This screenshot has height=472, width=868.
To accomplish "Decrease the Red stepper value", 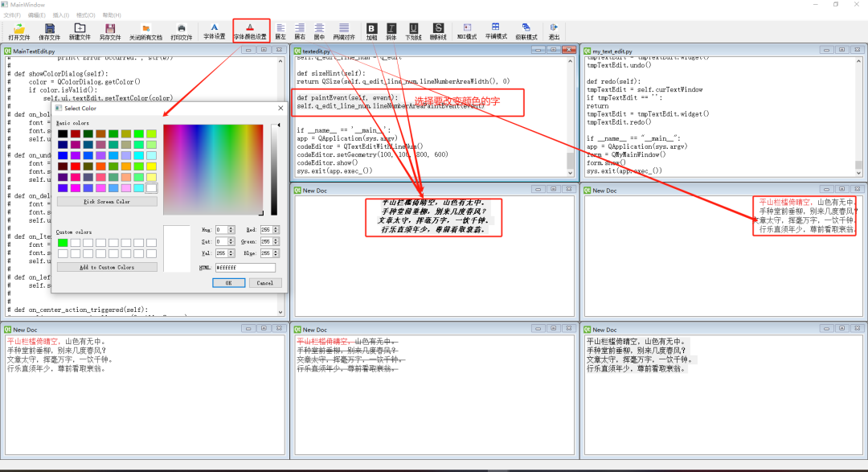I will (x=276, y=232).
